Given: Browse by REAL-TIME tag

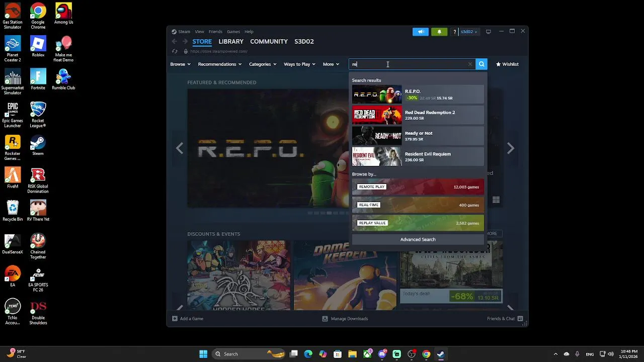Looking at the screenshot, I should tap(418, 205).
